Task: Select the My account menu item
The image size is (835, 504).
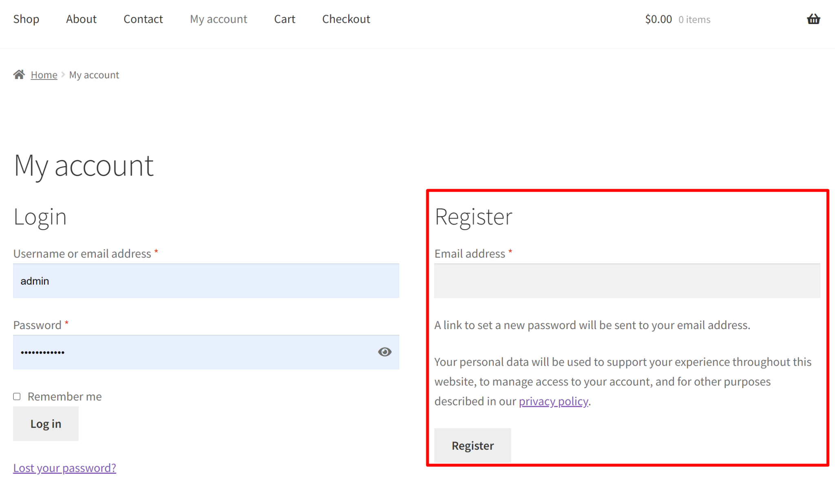Action: coord(219,19)
